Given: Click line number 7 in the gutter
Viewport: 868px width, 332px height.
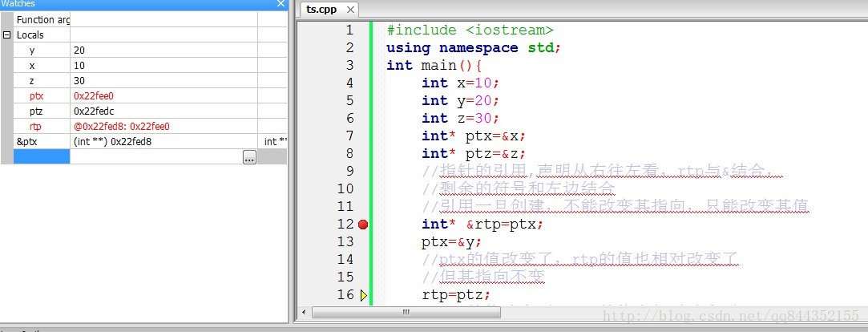Looking at the screenshot, I should [349, 136].
